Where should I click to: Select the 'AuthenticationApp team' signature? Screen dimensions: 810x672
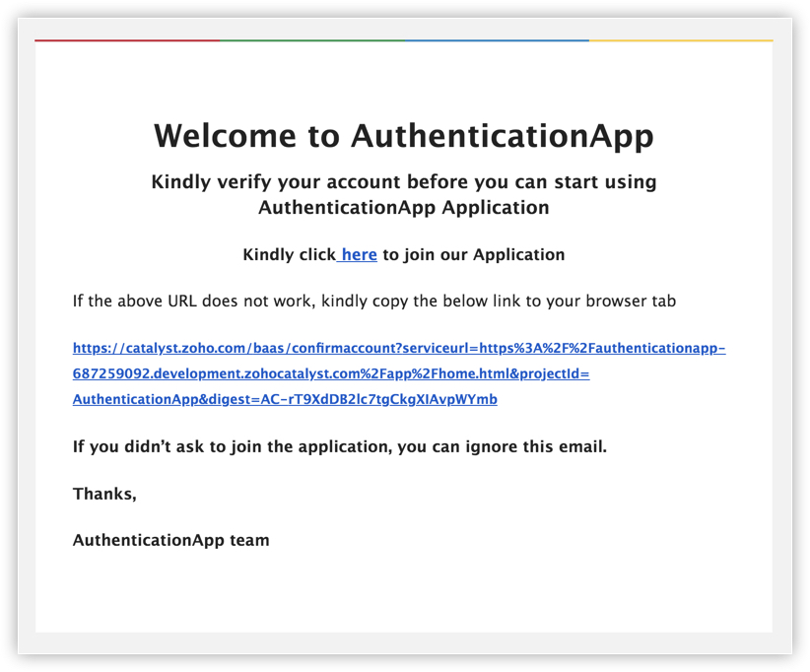(171, 540)
